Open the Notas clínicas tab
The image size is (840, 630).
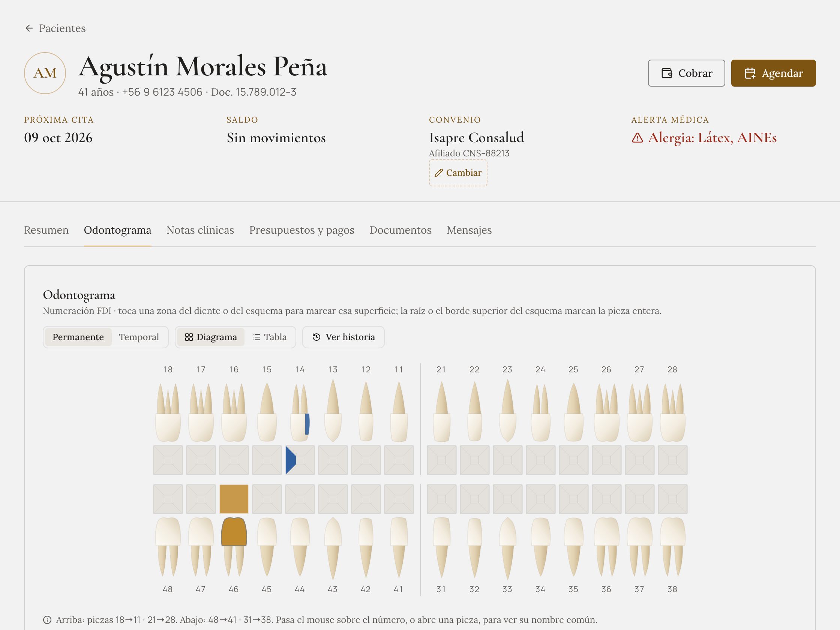[200, 230]
